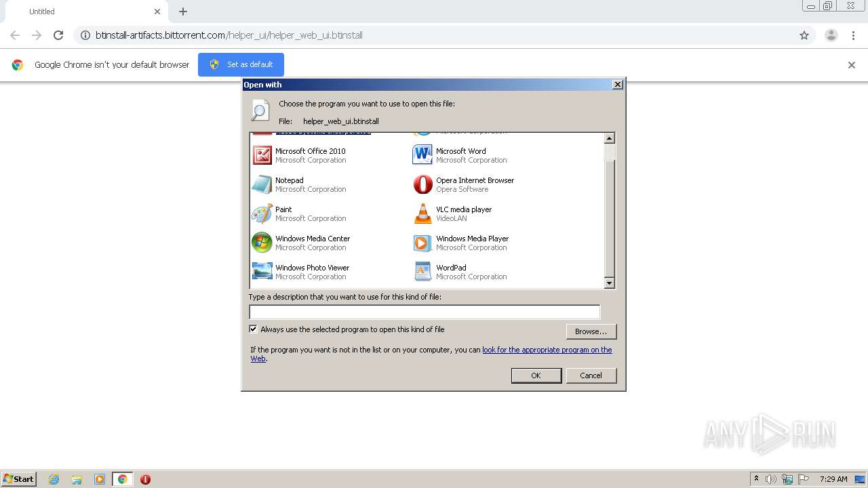
Task: Open Windows Explorer from taskbar
Action: click(77, 479)
